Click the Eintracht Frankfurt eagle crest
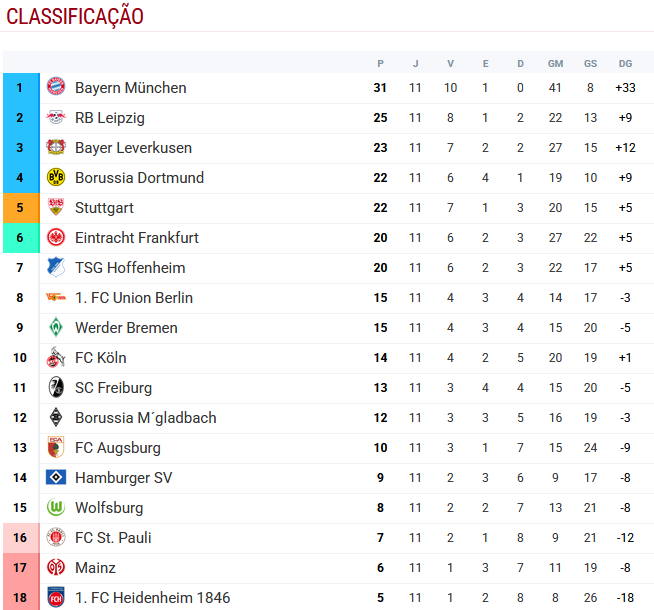 pyautogui.click(x=56, y=238)
